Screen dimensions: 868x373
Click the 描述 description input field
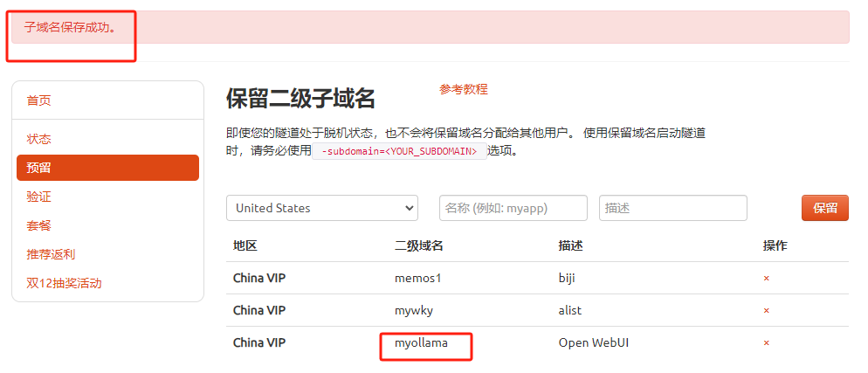(x=672, y=208)
